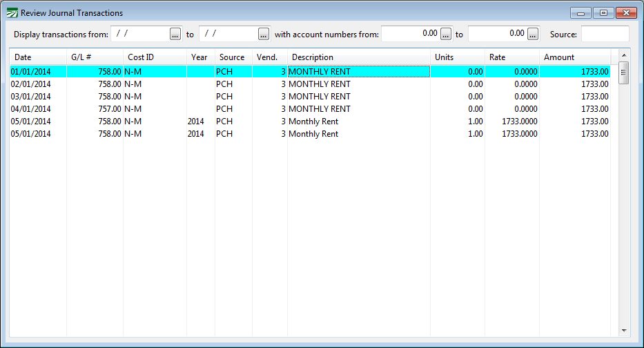Open the ending account number lookup button
Viewport: 644px width, 348px height.
pos(533,34)
